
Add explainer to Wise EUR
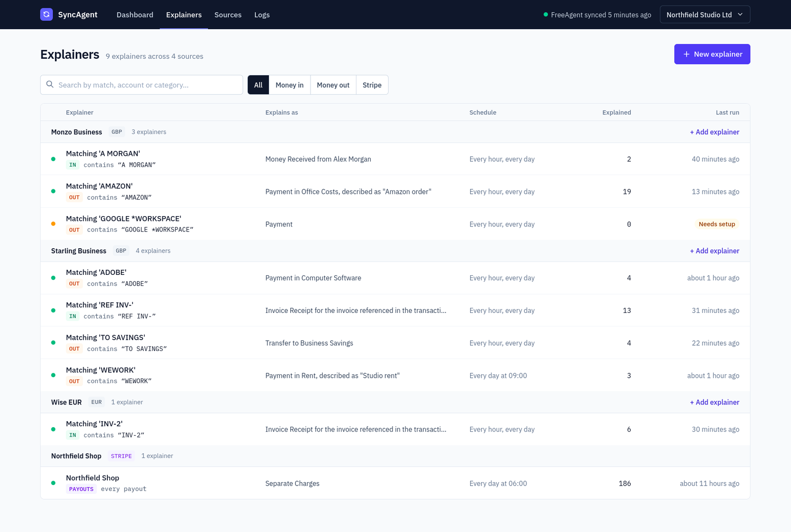pyautogui.click(x=715, y=402)
